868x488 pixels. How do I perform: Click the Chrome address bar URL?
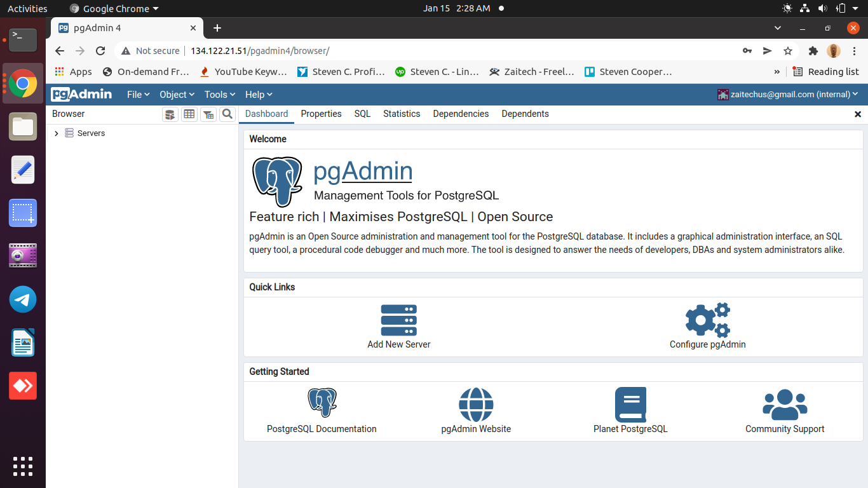click(260, 51)
